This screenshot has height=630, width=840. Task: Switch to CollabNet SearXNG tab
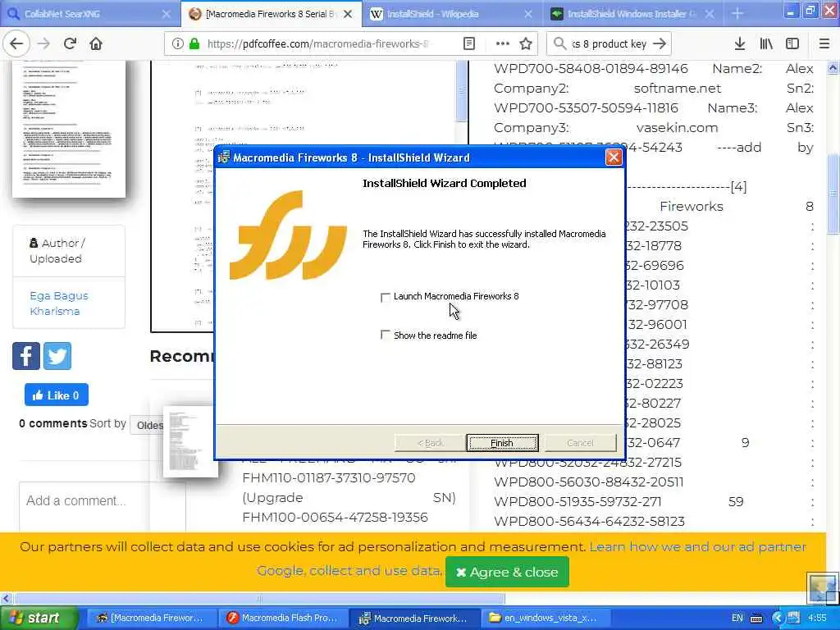[89, 14]
